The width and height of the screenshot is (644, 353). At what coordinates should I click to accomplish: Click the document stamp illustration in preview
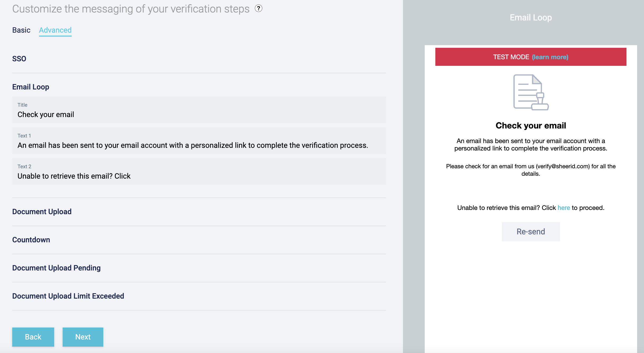click(531, 92)
